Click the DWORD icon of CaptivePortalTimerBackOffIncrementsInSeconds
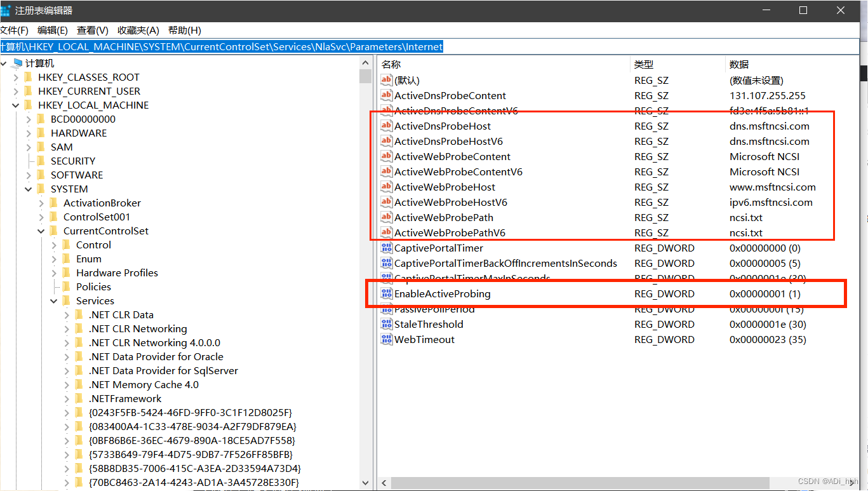Screen dimensions: 868x491 pos(387,263)
